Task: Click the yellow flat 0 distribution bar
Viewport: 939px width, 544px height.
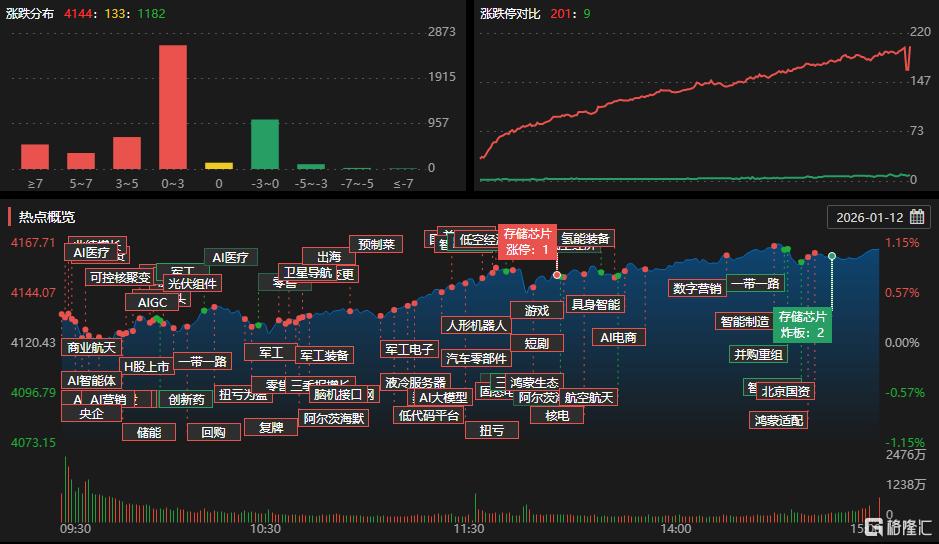Action: pyautogui.click(x=219, y=166)
